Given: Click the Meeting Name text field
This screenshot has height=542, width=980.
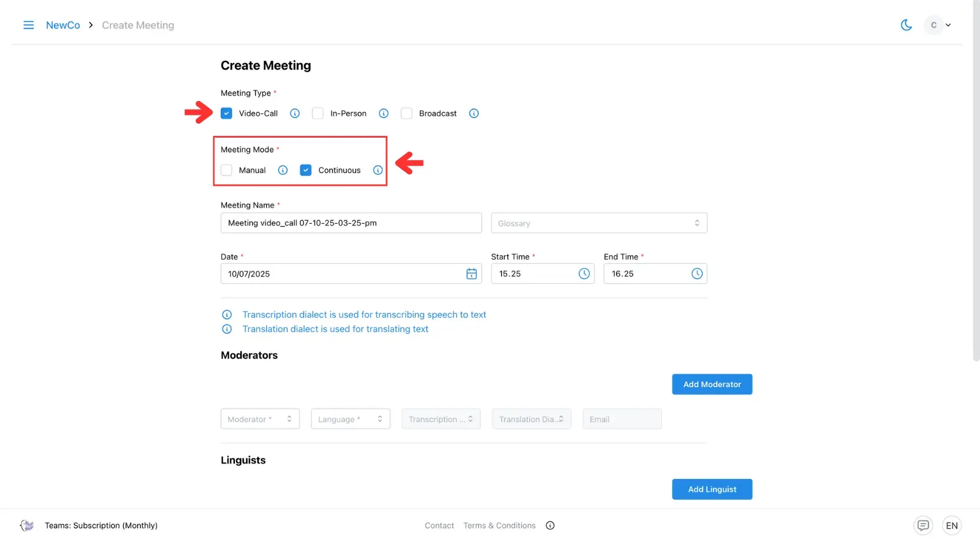Looking at the screenshot, I should pyautogui.click(x=351, y=223).
